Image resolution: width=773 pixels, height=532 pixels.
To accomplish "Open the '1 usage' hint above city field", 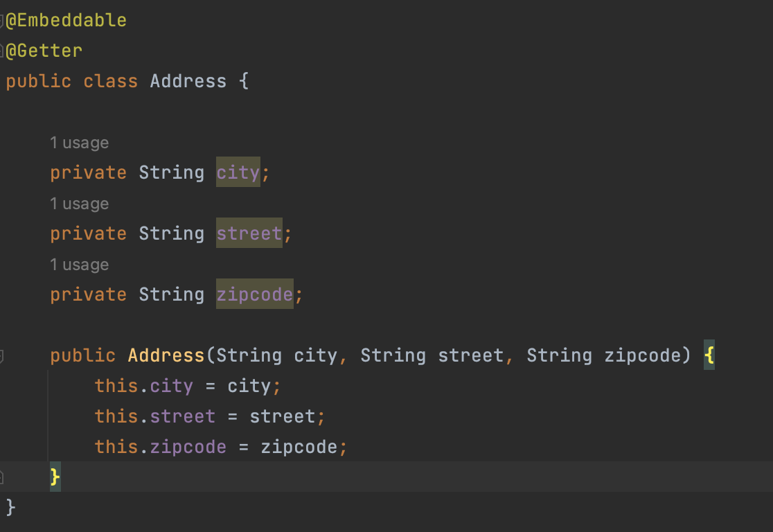I will tap(80, 143).
